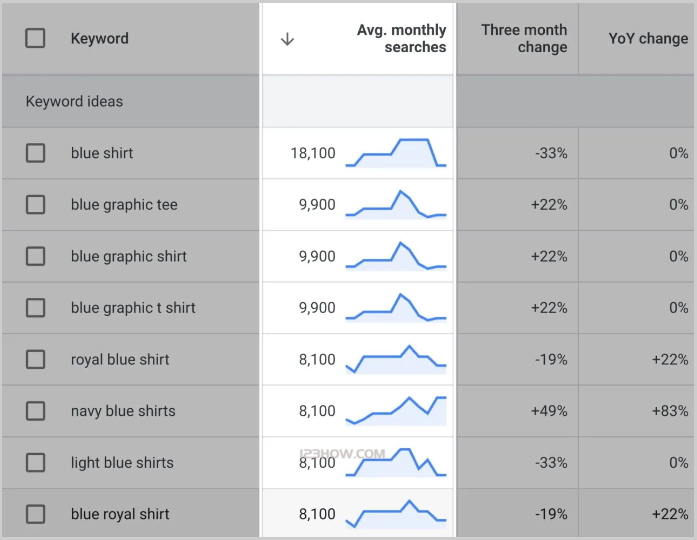Click the royal blue shirt trend sparkline
This screenshot has height=540, width=697.
pos(396,359)
